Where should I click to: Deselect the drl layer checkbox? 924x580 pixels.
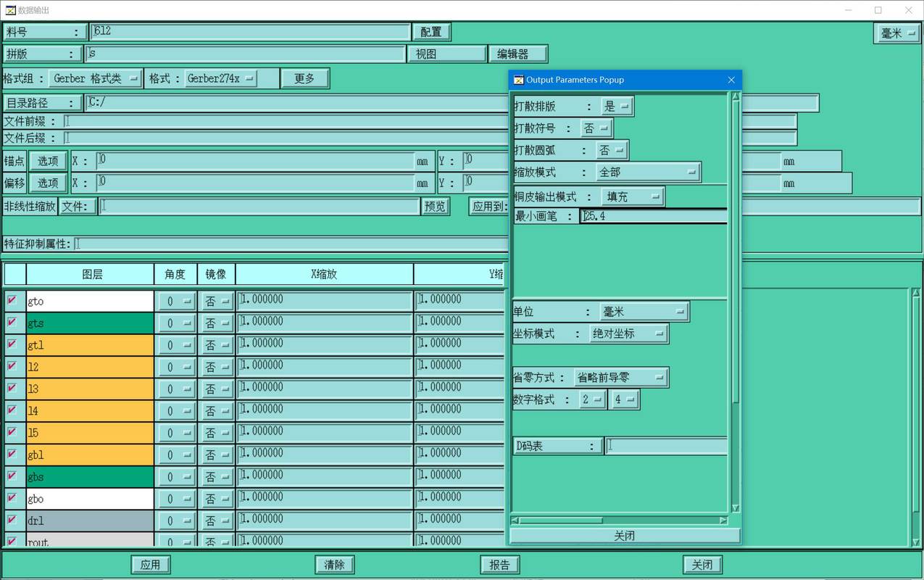coord(12,520)
